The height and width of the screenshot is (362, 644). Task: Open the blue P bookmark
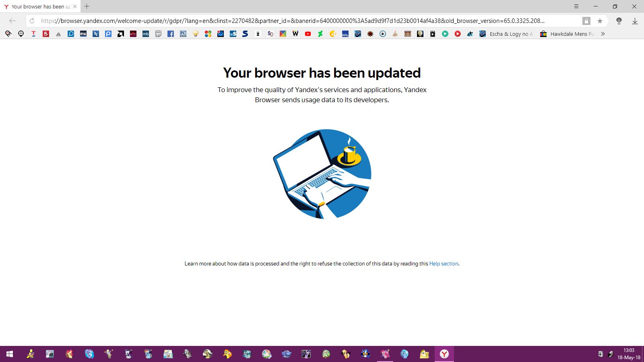tap(108, 34)
